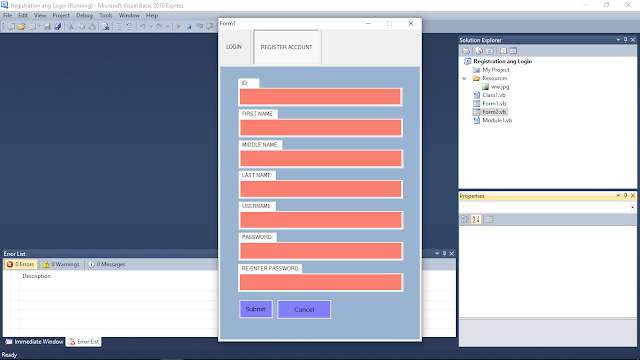This screenshot has width=640, height=360.
Task: Open the Properties object selector dropdown
Action: 632,207
